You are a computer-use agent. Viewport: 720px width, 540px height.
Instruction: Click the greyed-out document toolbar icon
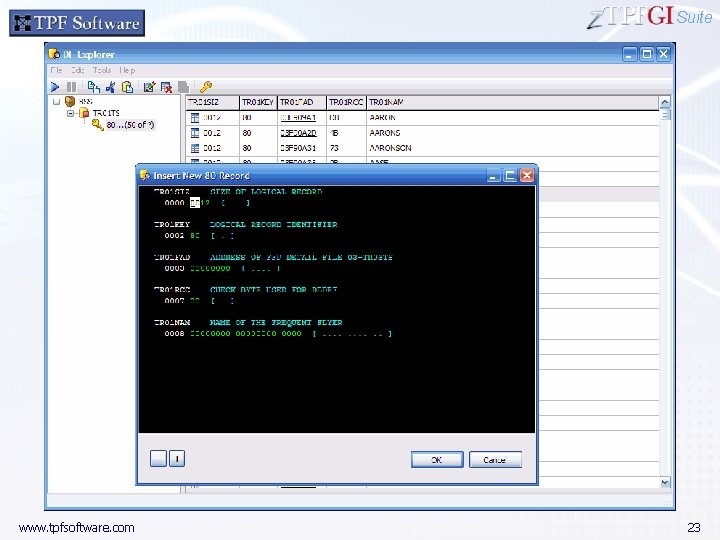183,87
